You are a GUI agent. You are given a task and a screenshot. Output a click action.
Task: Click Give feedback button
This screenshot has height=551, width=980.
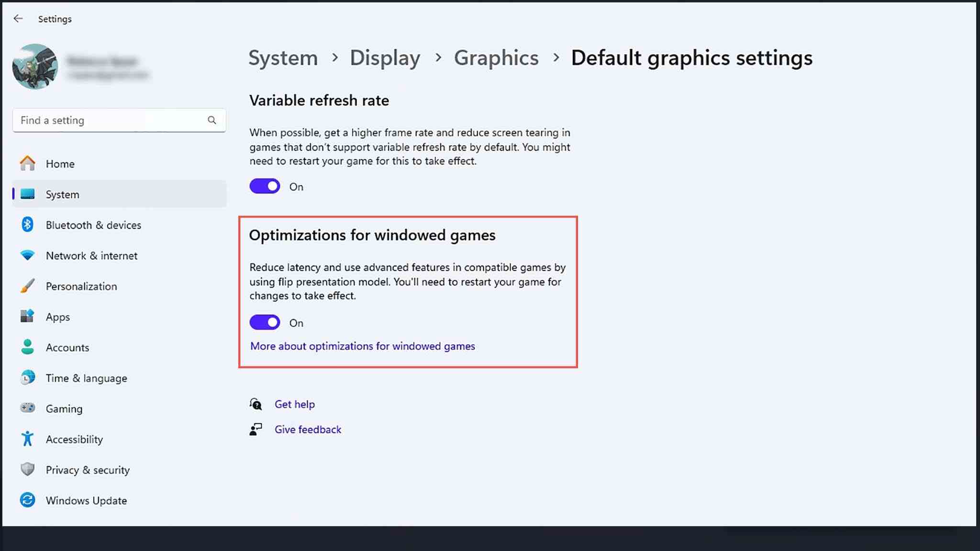pyautogui.click(x=308, y=429)
